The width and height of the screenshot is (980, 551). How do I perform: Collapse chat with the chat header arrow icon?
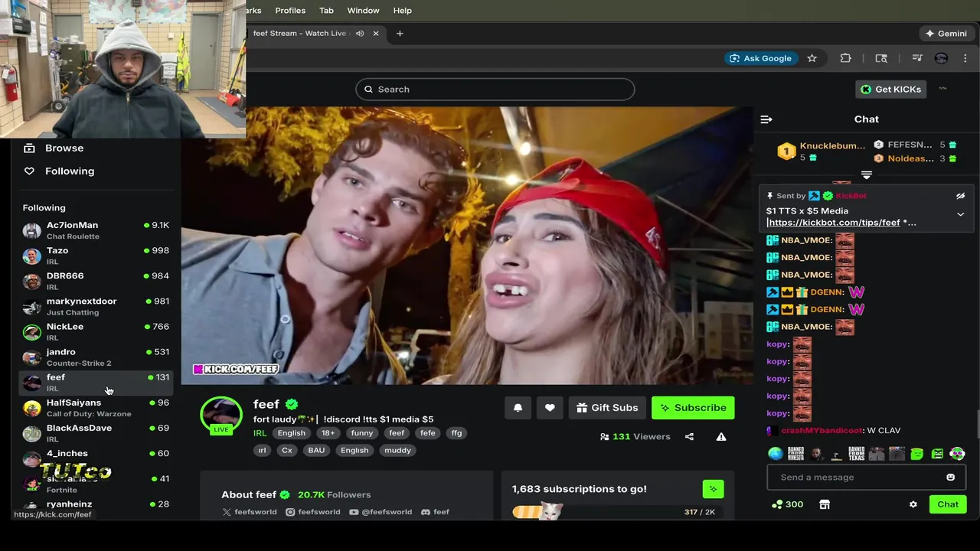click(766, 119)
